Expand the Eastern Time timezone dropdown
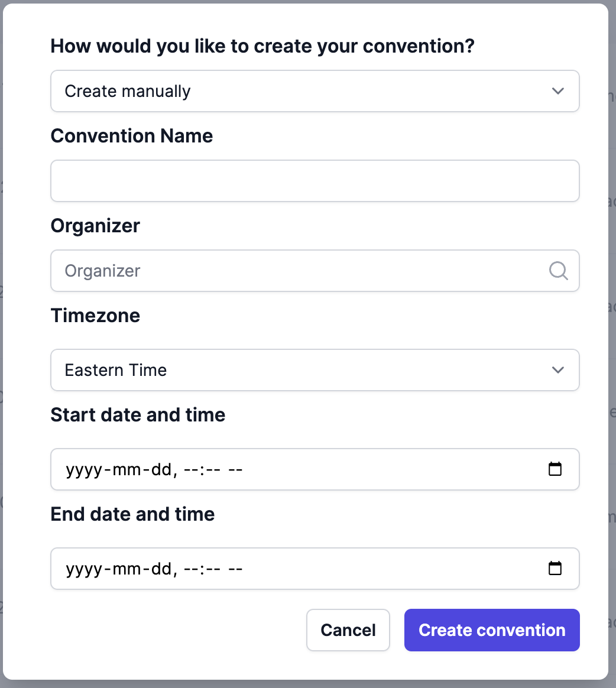The height and width of the screenshot is (688, 616). (315, 370)
